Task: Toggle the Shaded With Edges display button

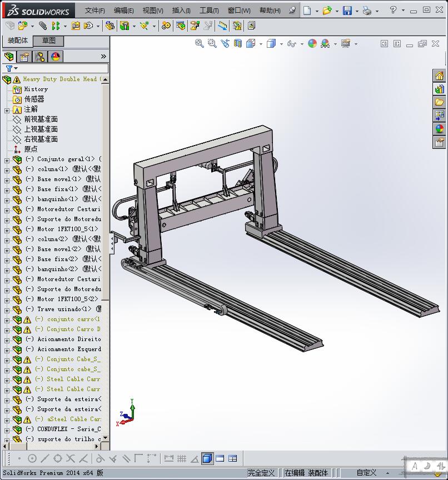Action: (207, 458)
